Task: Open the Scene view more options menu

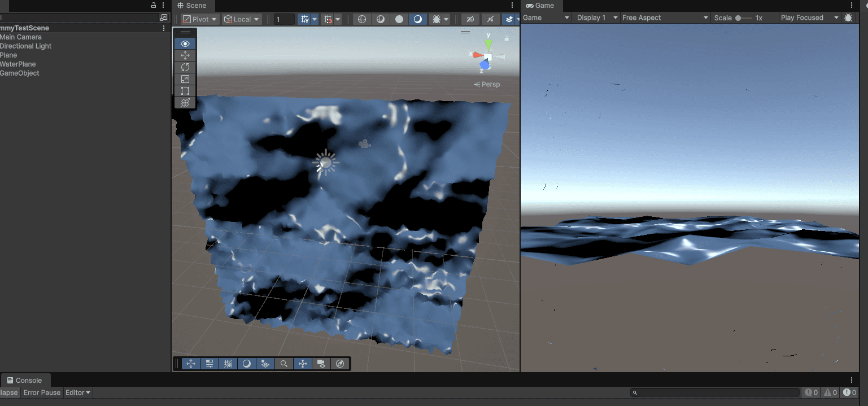Action: coord(512,5)
